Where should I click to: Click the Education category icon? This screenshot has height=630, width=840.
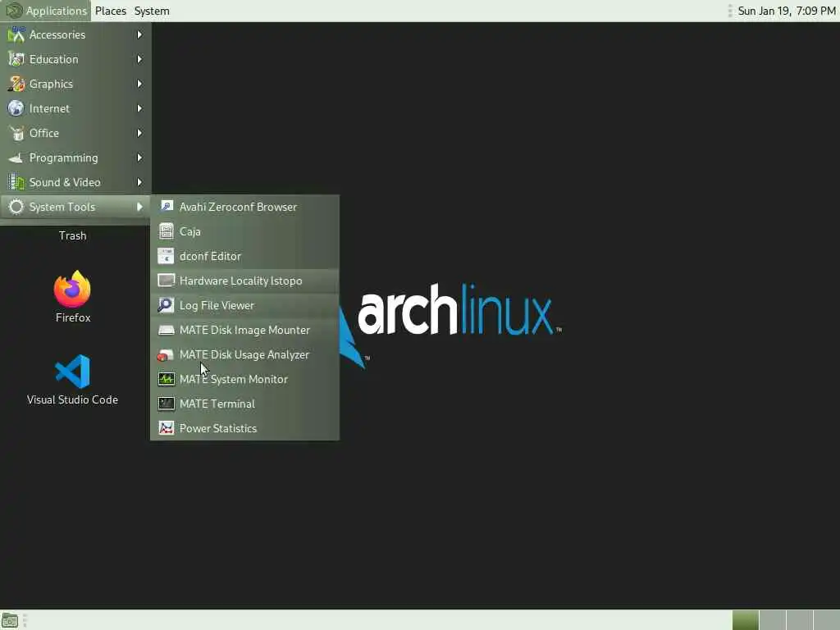(x=16, y=59)
